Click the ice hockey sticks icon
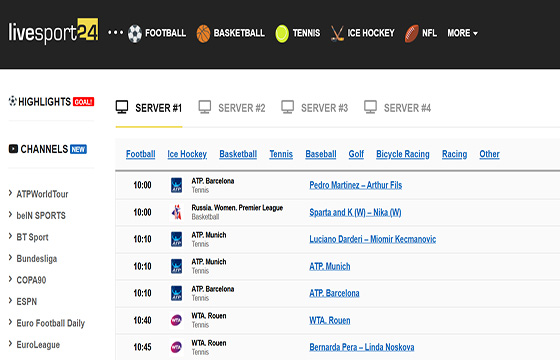The width and height of the screenshot is (560, 360). pyautogui.click(x=337, y=34)
